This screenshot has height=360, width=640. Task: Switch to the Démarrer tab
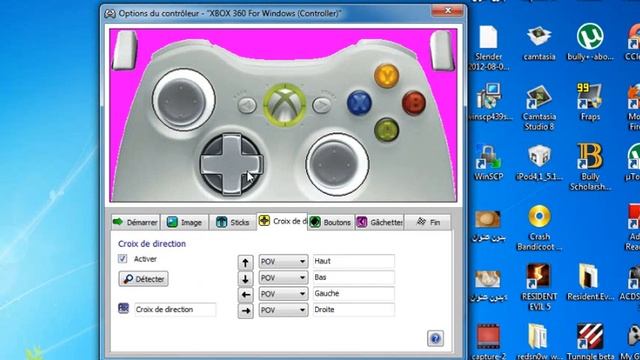(x=135, y=222)
